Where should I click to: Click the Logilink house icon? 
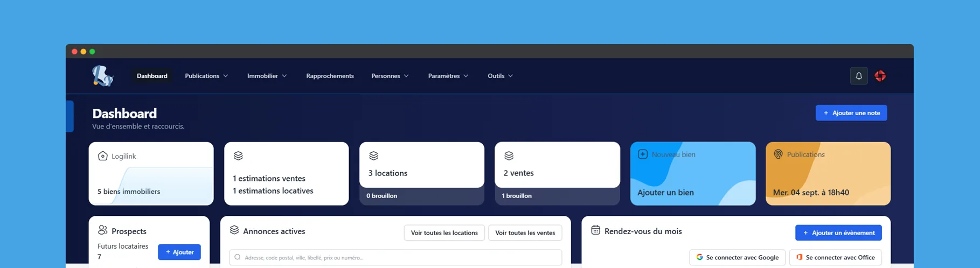tap(102, 156)
